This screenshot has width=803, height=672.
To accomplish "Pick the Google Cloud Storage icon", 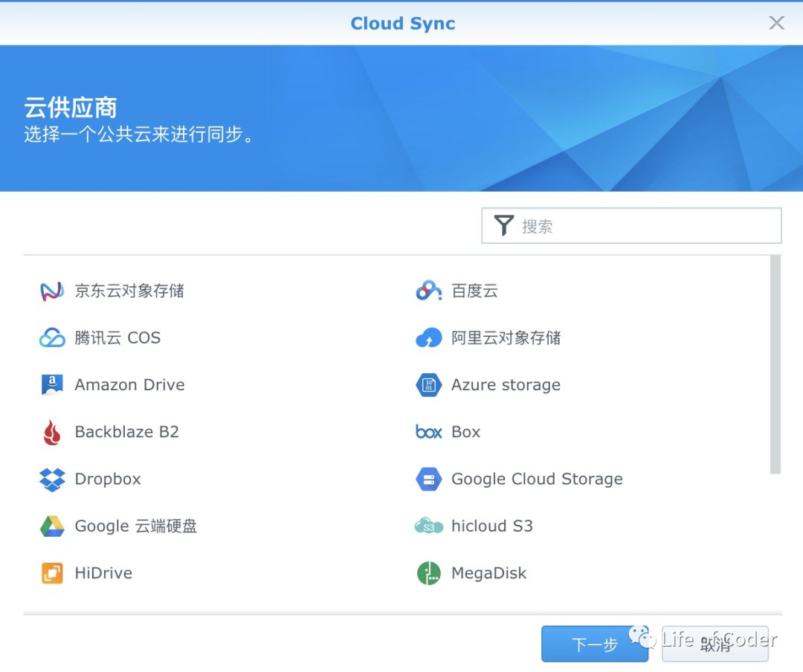I will point(428,479).
